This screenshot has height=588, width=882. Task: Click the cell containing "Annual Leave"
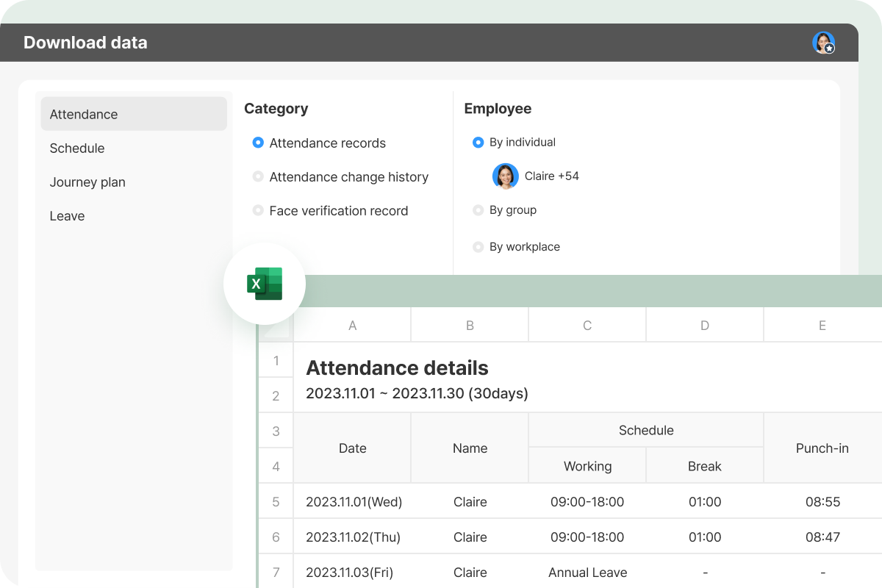pyautogui.click(x=587, y=572)
